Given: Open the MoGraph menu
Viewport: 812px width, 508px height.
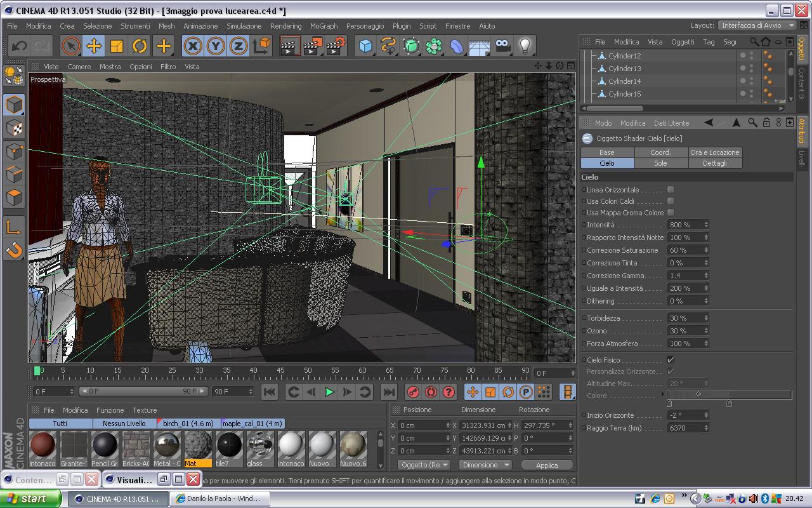Looking at the screenshot, I should click(x=324, y=26).
